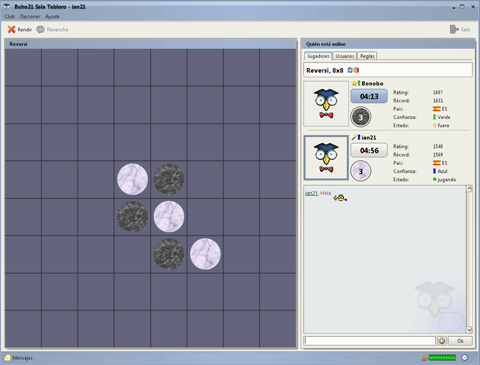Screen dimensions: 480x365
Task: Click the chat message input field
Action: (x=370, y=341)
